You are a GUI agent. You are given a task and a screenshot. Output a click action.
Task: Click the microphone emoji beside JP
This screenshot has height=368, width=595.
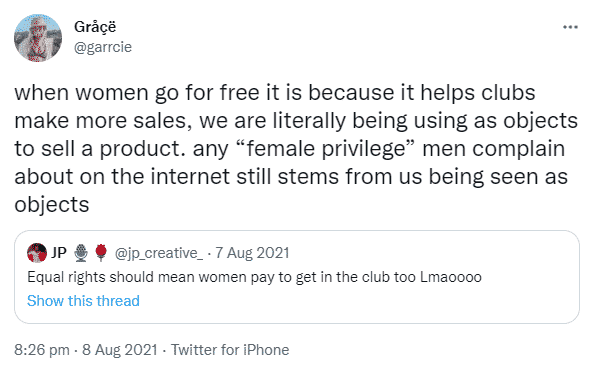[x=81, y=253]
